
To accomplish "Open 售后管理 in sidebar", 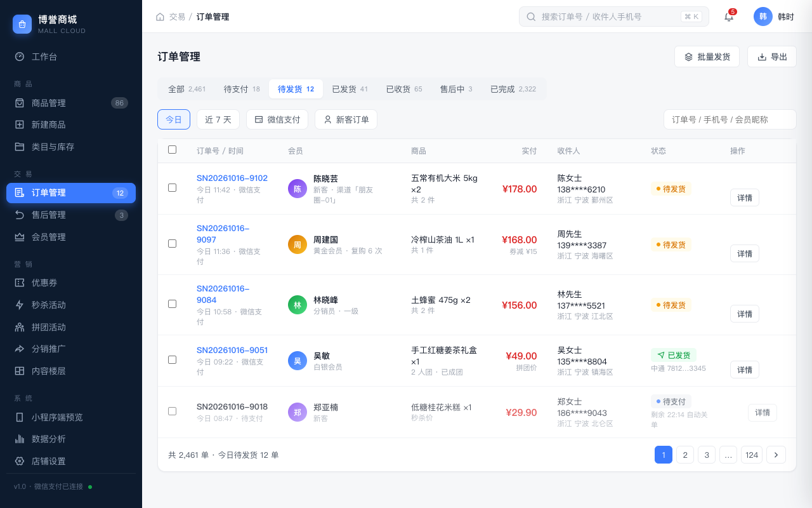I will (x=71, y=215).
